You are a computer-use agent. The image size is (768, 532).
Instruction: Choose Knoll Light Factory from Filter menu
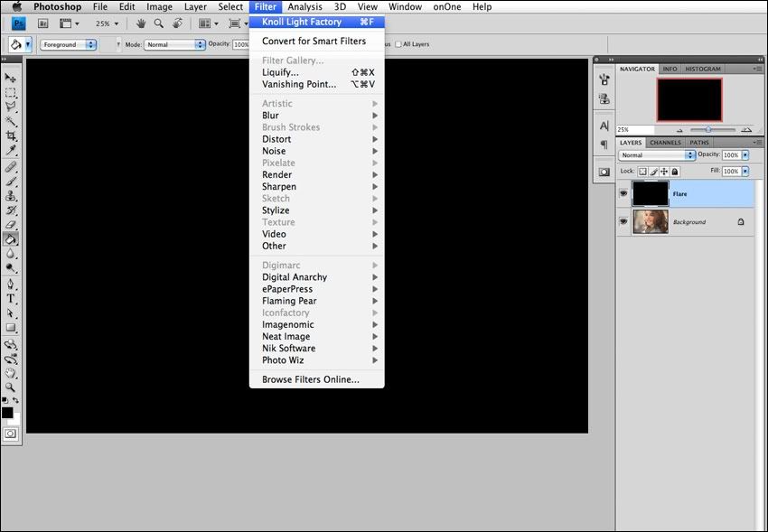[317, 22]
